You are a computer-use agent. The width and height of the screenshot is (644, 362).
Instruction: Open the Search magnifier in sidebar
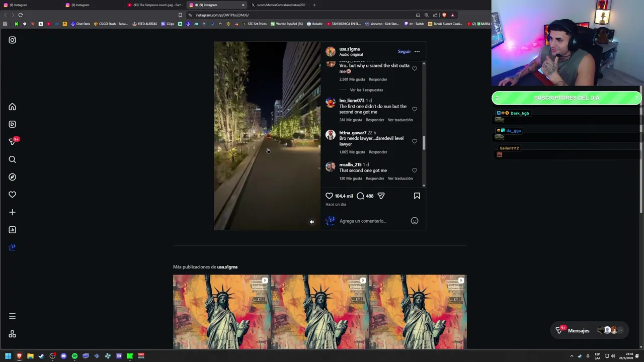[12, 159]
